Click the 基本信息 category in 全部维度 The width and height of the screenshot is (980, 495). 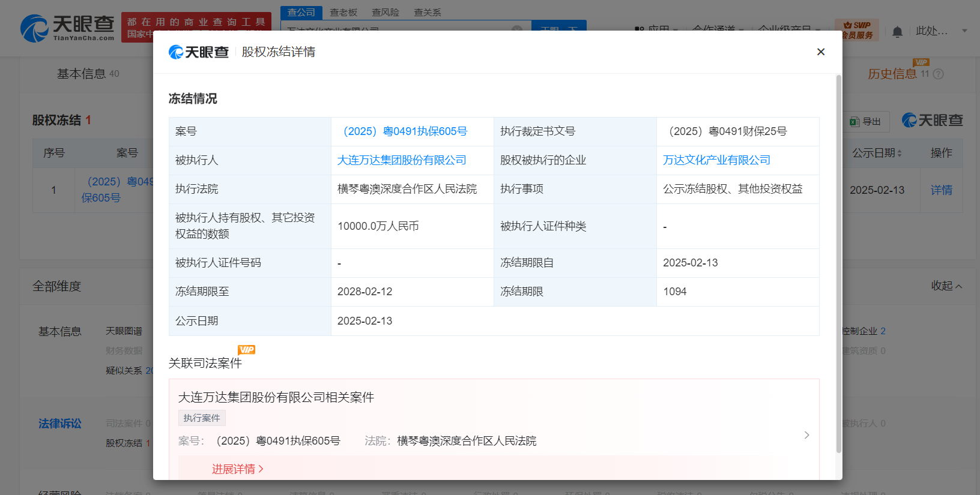[x=59, y=332]
